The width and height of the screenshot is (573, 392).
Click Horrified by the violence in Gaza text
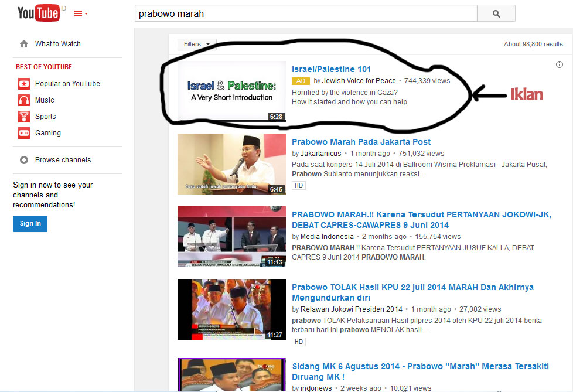(345, 93)
